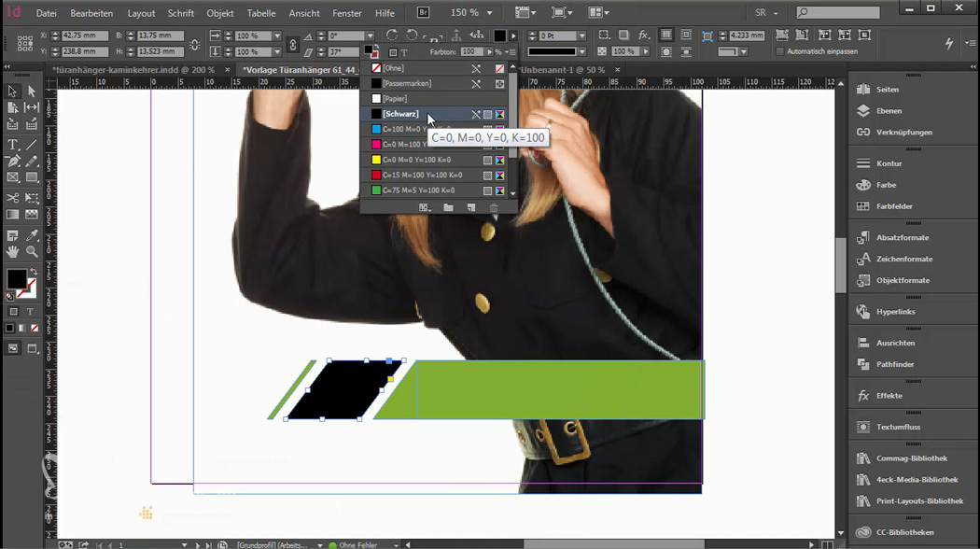980x549 pixels.
Task: Select the Hand tool
Action: (12, 252)
